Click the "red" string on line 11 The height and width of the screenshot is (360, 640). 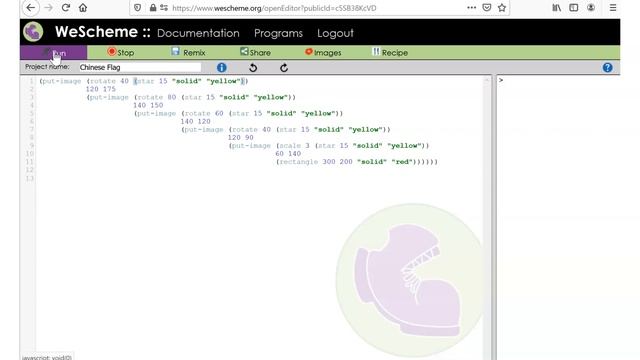(x=402, y=162)
